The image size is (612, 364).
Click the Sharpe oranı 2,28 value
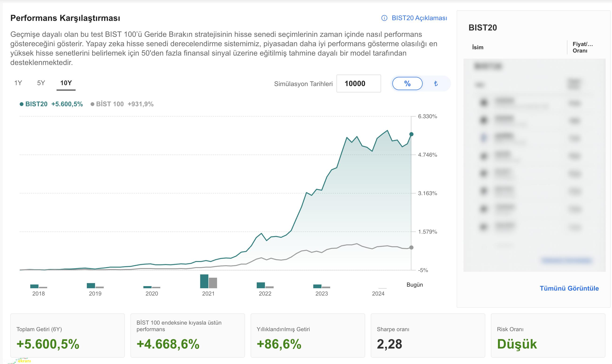click(x=390, y=344)
